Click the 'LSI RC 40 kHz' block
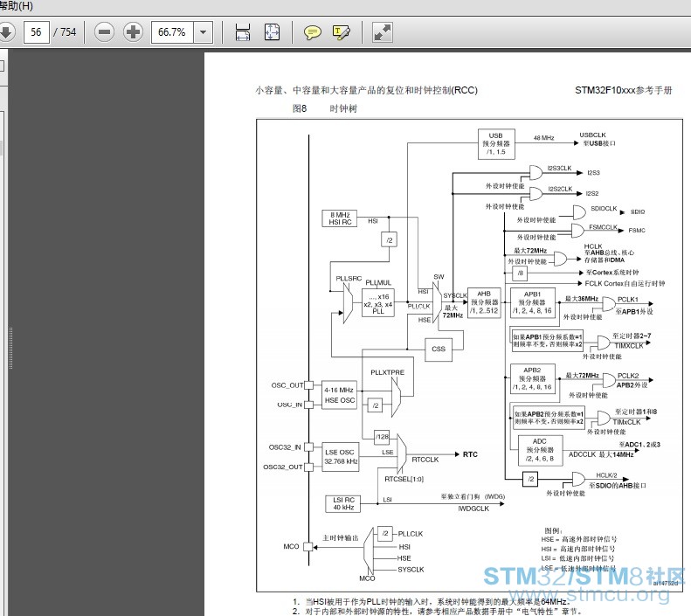 click(343, 503)
